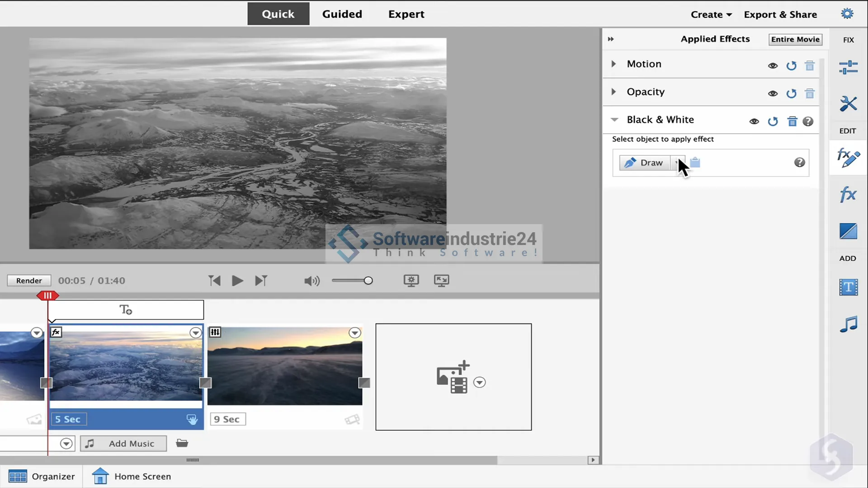
Task: Open the Effects fx icon
Action: click(848, 195)
